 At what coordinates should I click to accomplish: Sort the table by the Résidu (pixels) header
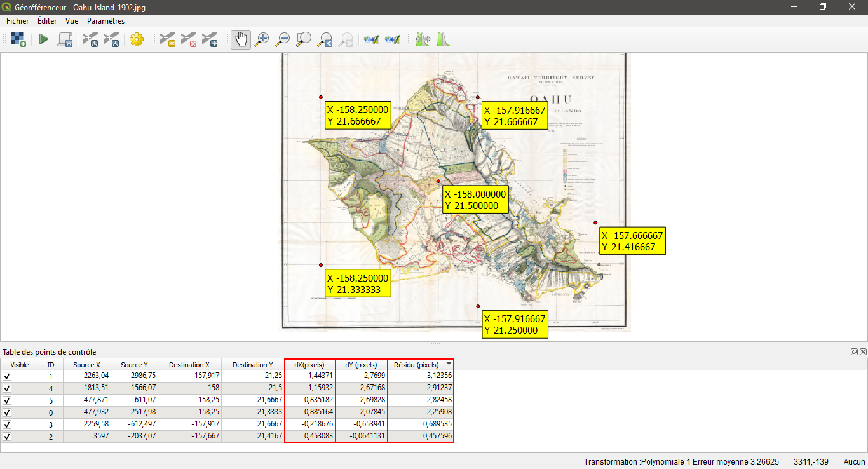coord(421,365)
